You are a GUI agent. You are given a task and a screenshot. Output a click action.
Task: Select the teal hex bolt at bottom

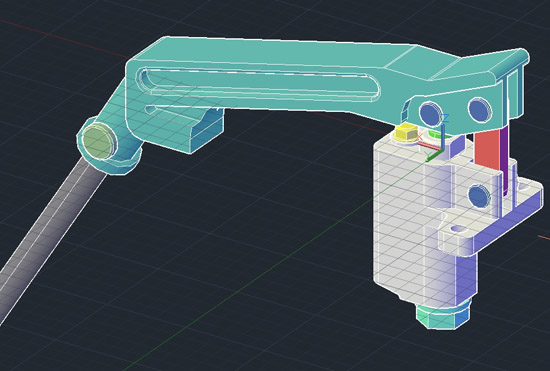(443, 316)
